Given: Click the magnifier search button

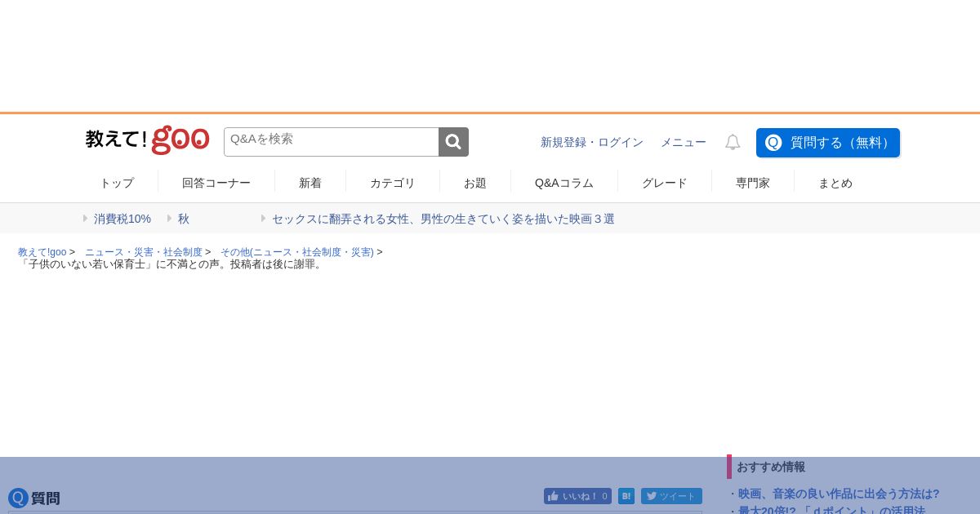Looking at the screenshot, I should pos(453,142).
